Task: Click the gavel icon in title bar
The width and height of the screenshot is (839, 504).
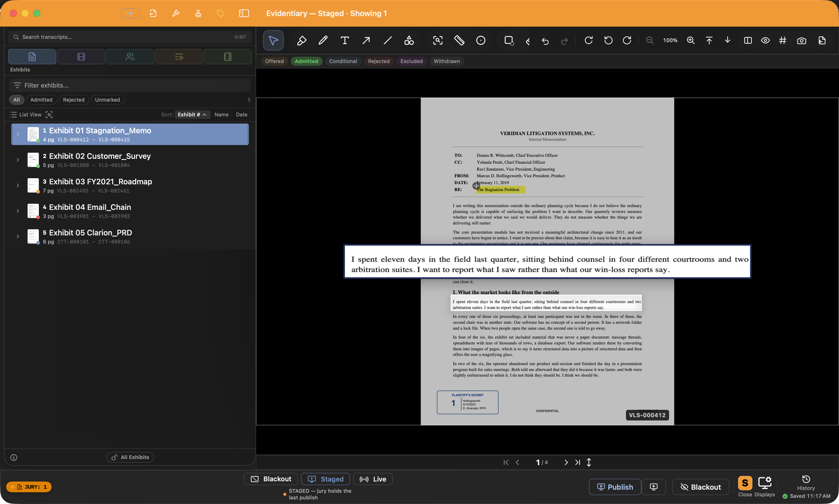Action: point(176,13)
